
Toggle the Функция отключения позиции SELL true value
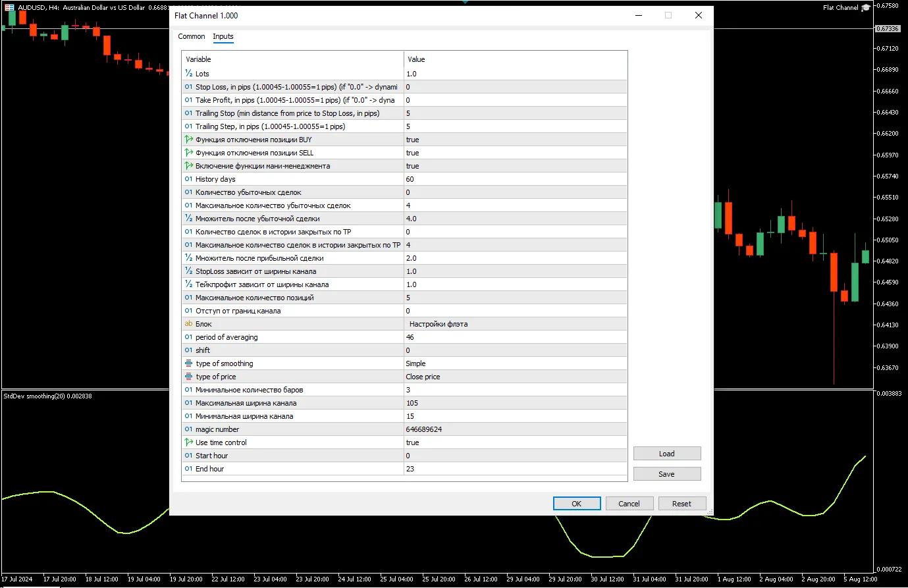[515, 153]
